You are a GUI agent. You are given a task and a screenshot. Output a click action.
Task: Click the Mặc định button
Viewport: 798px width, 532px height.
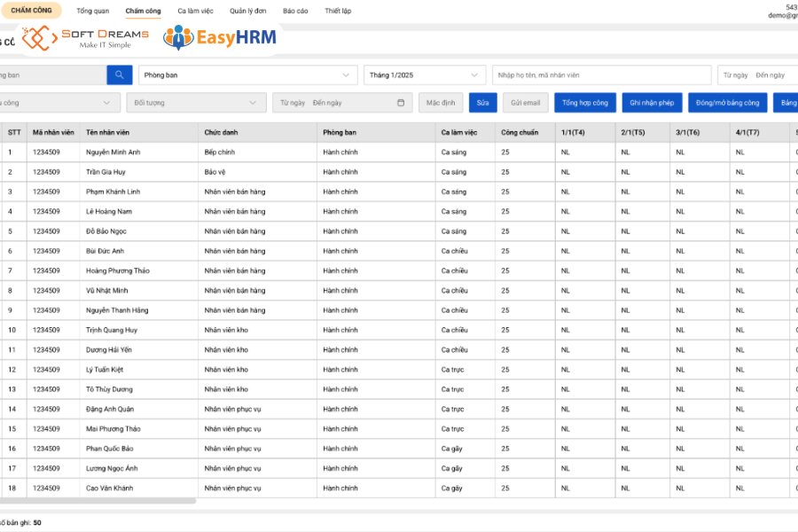(441, 103)
